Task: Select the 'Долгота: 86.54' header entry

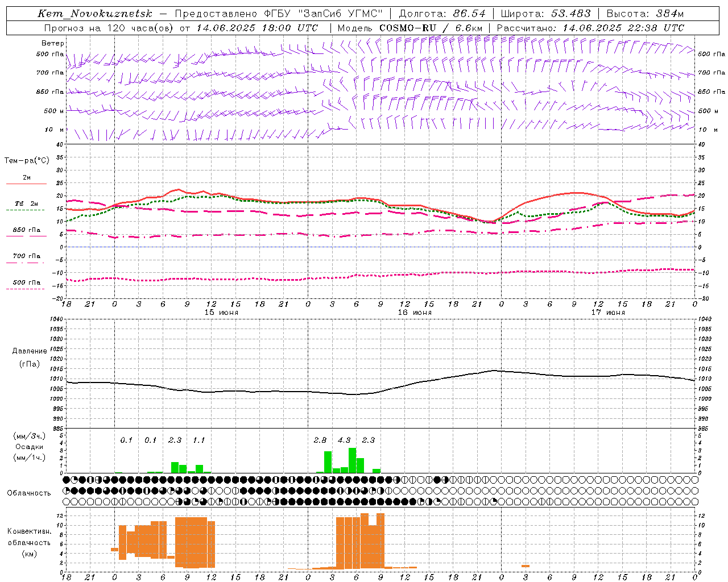Action: pos(442,14)
